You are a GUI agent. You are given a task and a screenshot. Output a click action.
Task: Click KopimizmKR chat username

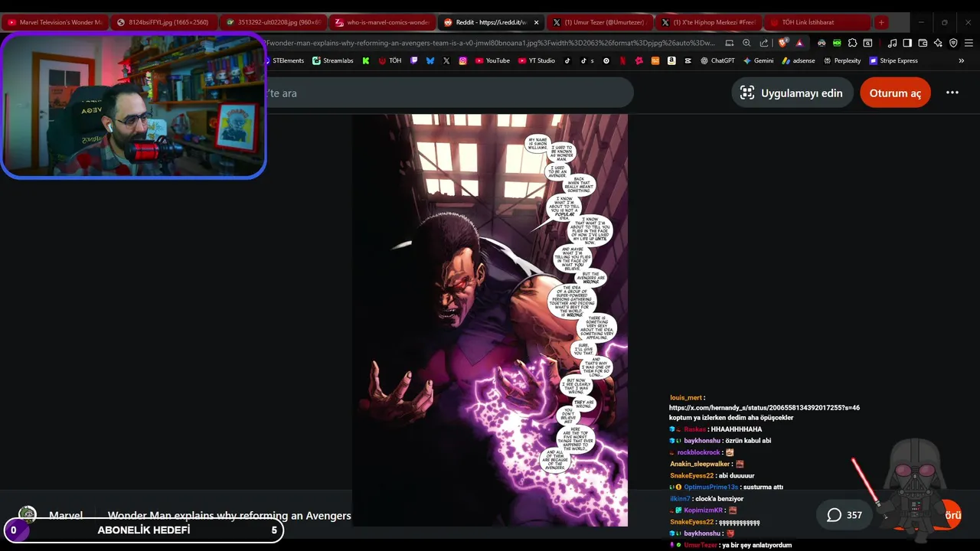[704, 510]
